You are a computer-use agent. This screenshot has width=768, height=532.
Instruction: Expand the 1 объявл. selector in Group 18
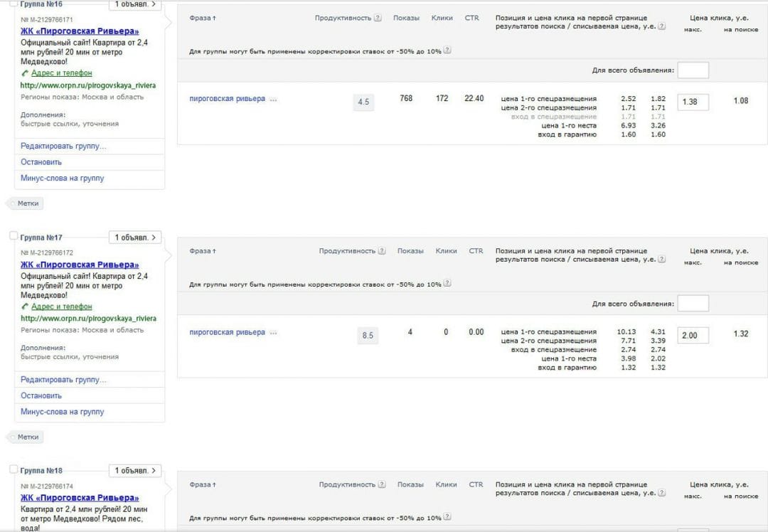(x=135, y=471)
